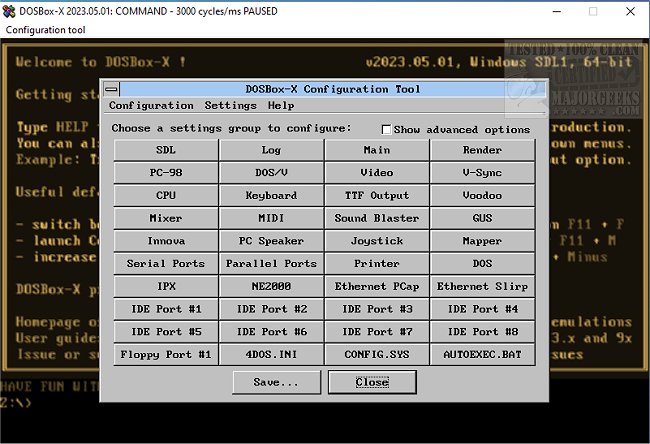Open the Innova settings group
The width and height of the screenshot is (650, 444).
coord(166,241)
